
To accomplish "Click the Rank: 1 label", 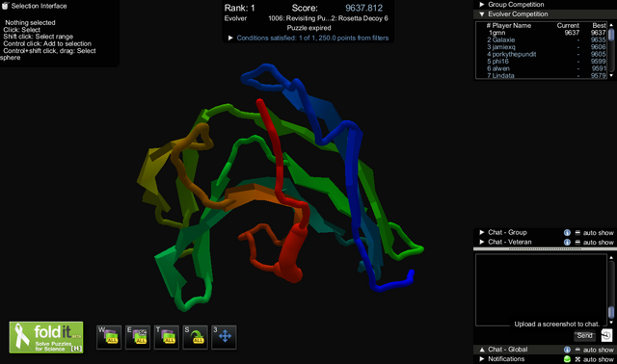I will tap(240, 8).
